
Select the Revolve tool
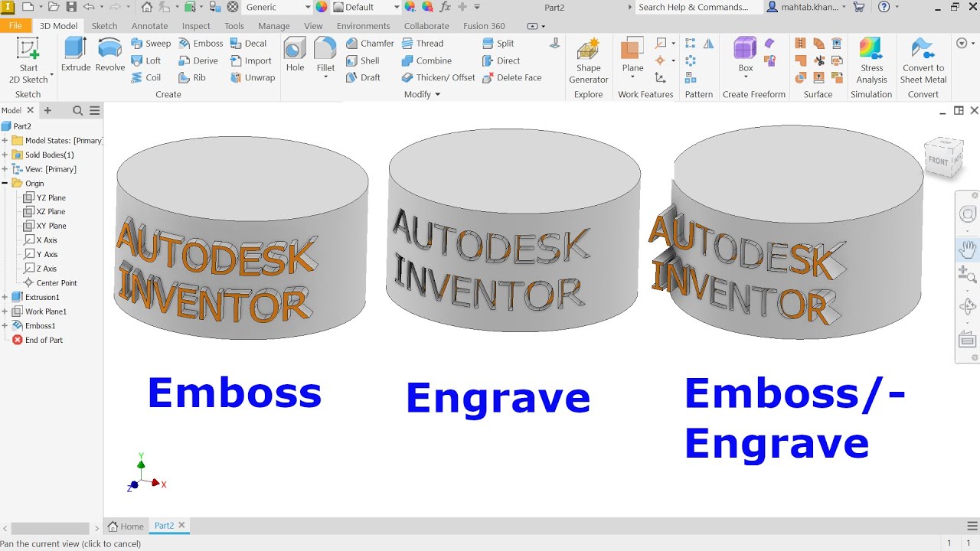pyautogui.click(x=110, y=55)
